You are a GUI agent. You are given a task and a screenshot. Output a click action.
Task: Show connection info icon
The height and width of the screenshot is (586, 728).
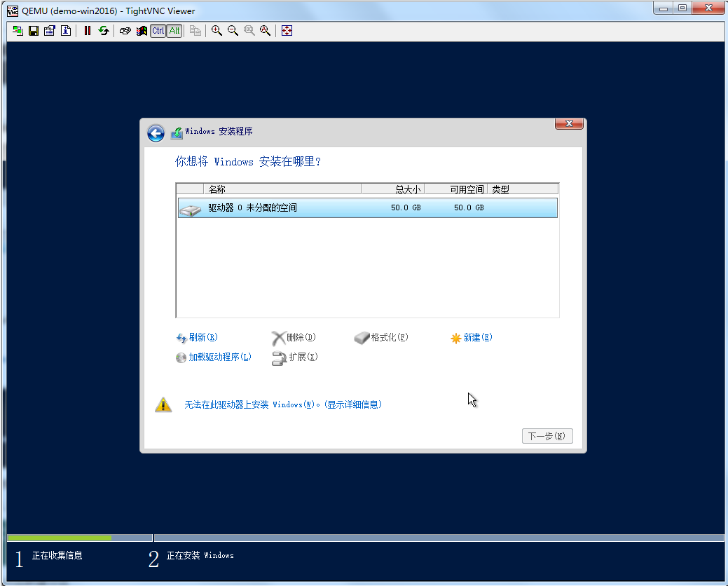66,31
